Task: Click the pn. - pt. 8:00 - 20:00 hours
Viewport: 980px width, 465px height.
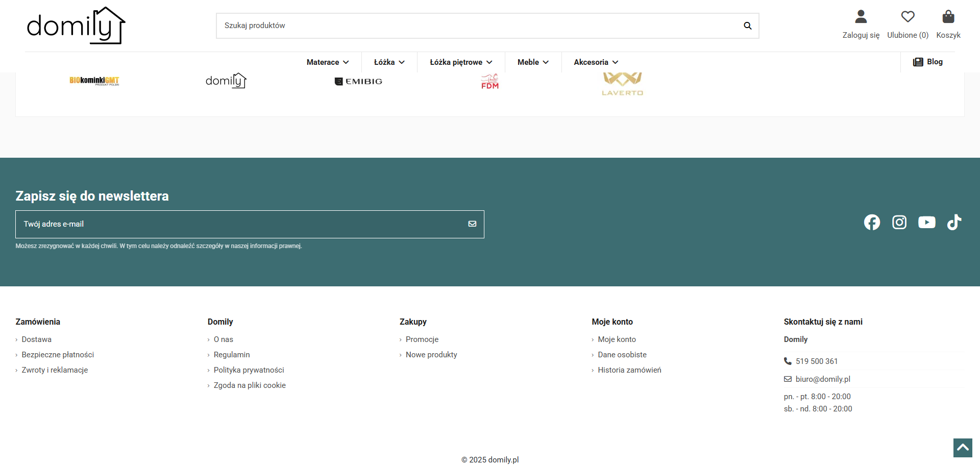Action: point(817,397)
